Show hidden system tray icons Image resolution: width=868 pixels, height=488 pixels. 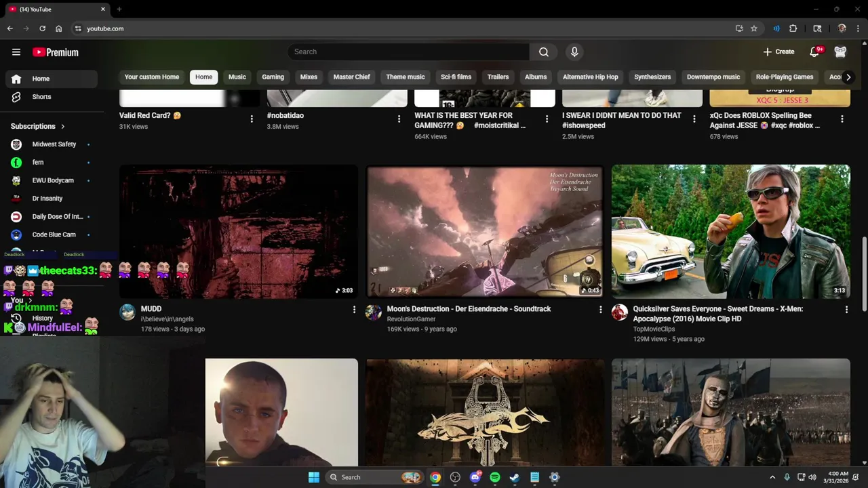[772, 477]
